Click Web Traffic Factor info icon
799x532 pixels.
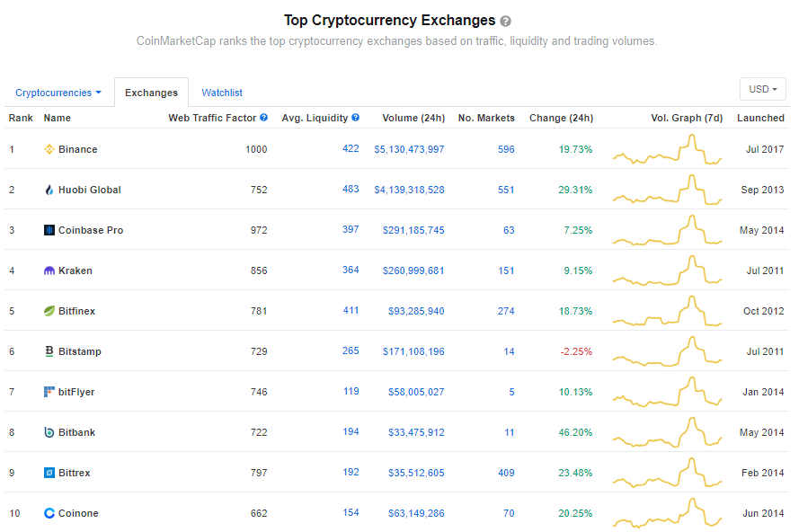click(263, 118)
